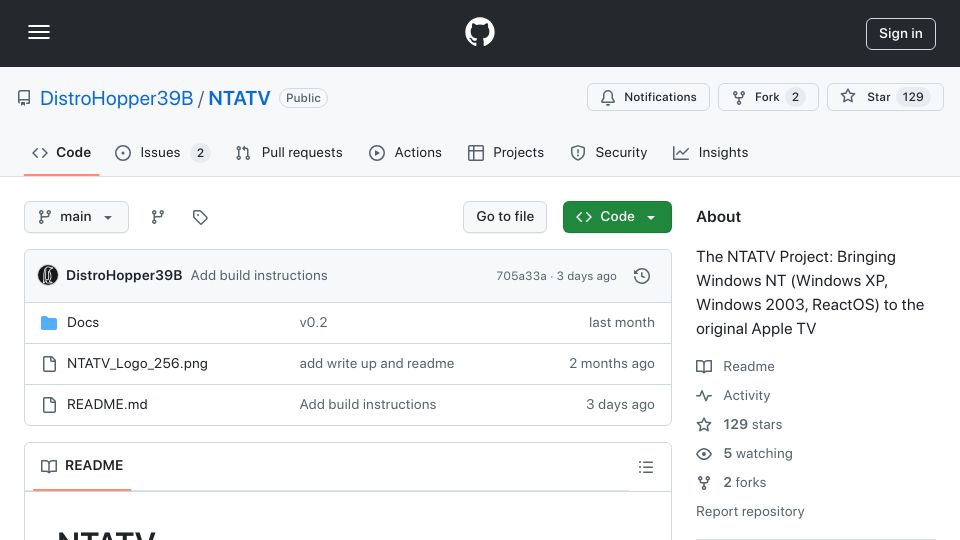Click star count badge 129
The width and height of the screenshot is (960, 540).
click(913, 97)
